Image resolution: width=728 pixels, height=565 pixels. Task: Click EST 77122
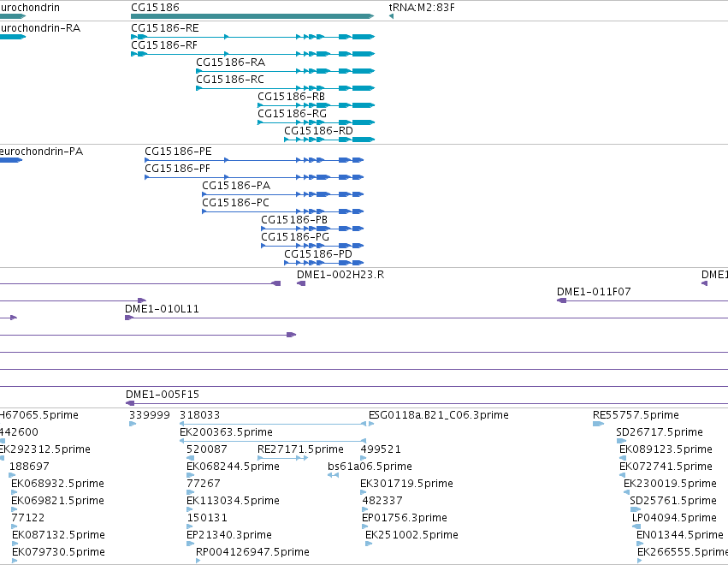(28, 519)
